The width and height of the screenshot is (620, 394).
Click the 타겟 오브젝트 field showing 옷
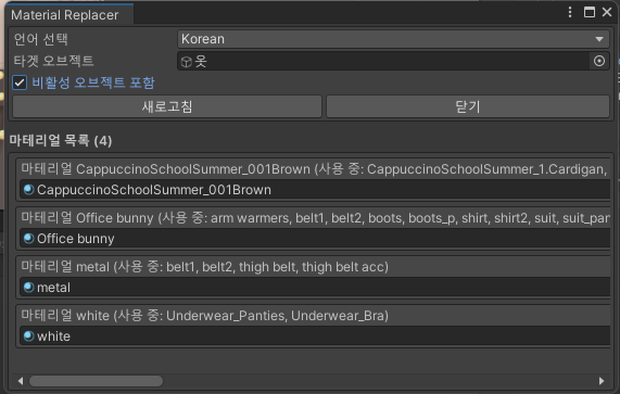pos(383,61)
